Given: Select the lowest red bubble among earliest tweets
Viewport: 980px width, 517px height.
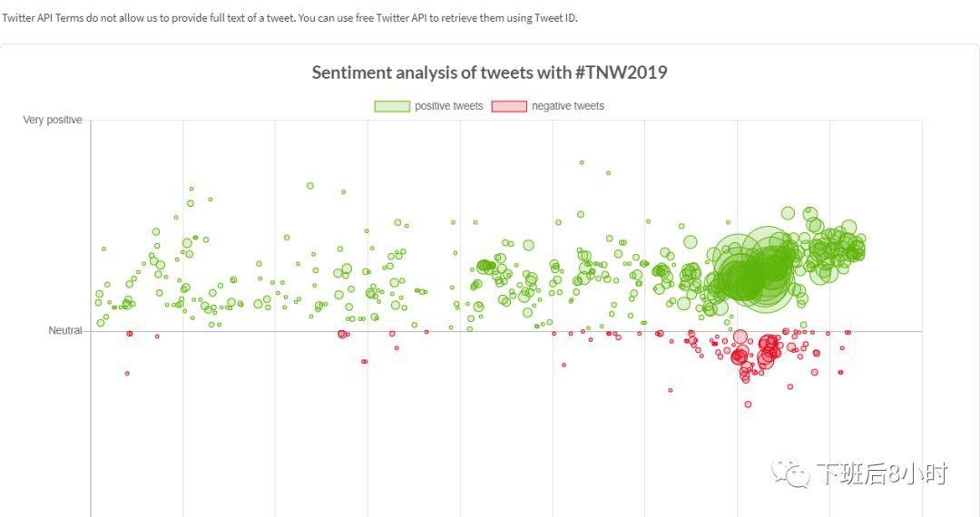Looking at the screenshot, I should click(127, 373).
